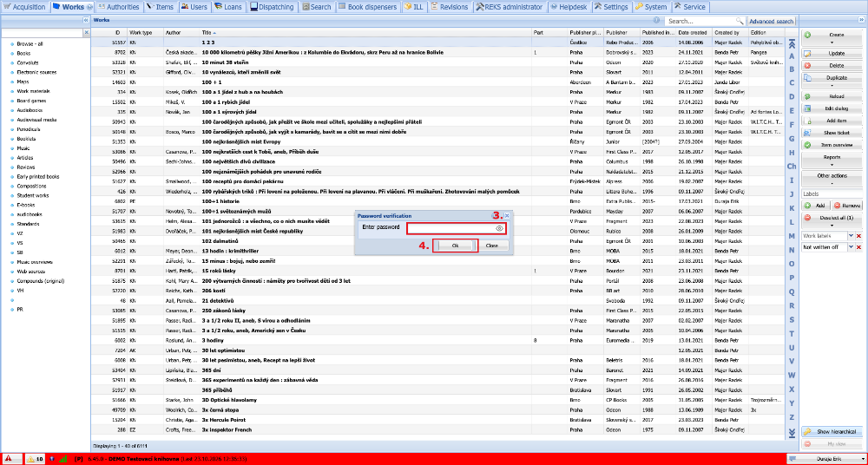Select Early printed books in tree
Image resolution: width=868 pixels, height=465 pixels.
pos(37,177)
